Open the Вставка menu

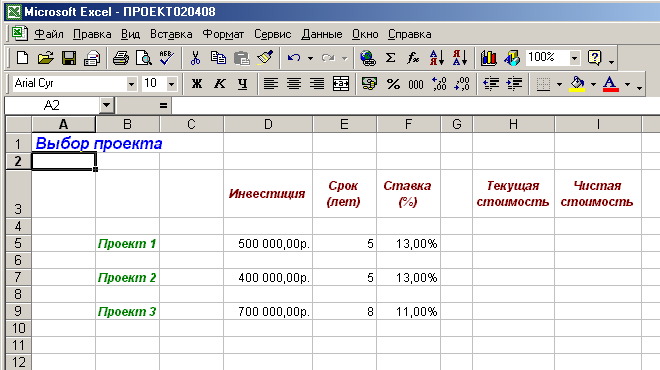coord(171,34)
